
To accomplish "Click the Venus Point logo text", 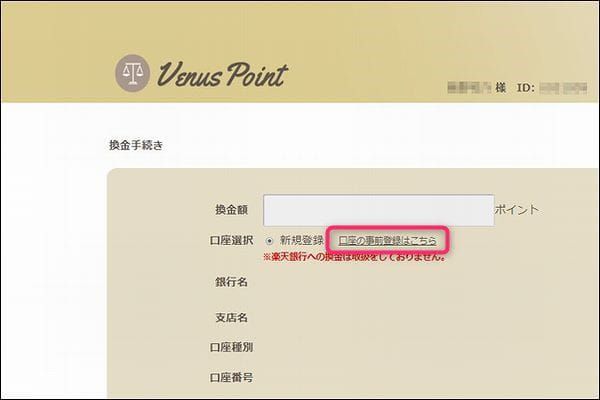I will (222, 75).
